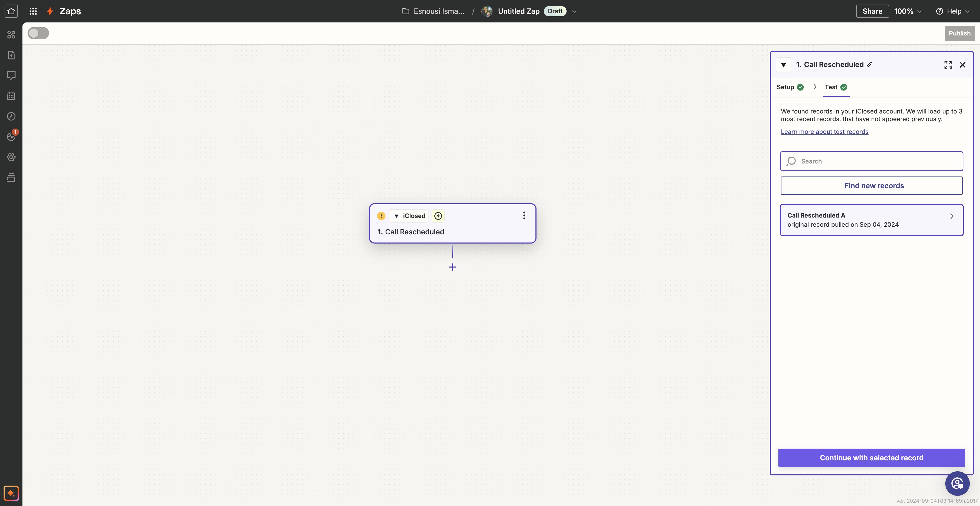The width and height of the screenshot is (980, 506).
Task: Open Zap history clock icon in sidebar
Action: tap(11, 116)
